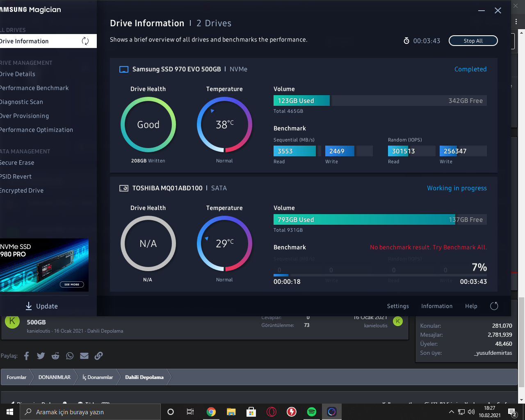Open Drive Details section
This screenshot has height=420, width=525.
click(18, 74)
